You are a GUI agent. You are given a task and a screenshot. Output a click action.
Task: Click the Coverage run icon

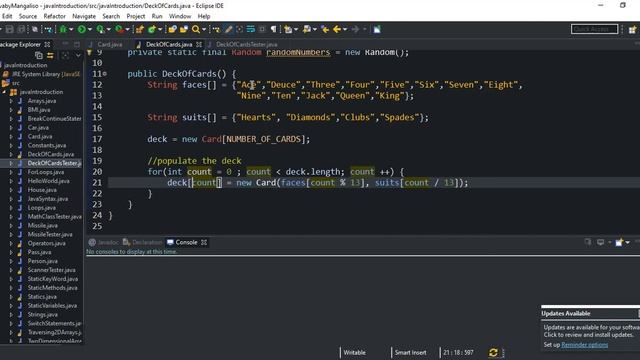click(100, 29)
